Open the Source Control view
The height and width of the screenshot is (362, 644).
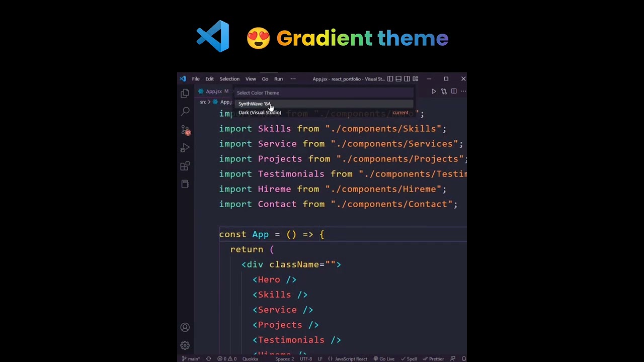click(x=185, y=130)
